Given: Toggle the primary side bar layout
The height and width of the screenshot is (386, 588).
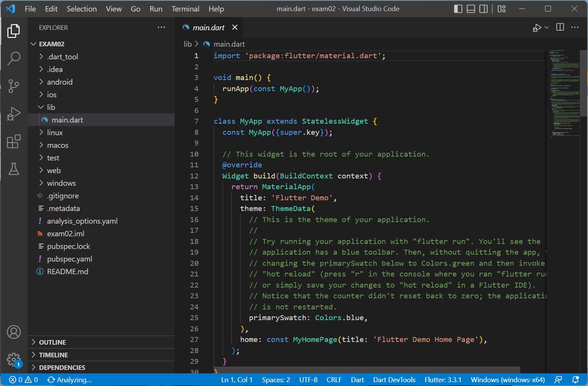Looking at the screenshot, I should coord(458,9).
